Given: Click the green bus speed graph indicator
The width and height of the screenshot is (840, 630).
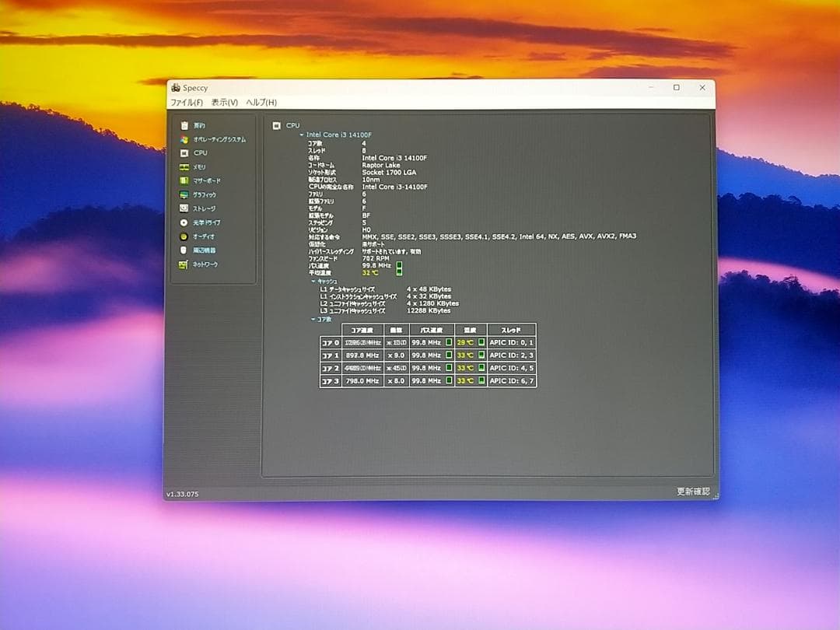Looking at the screenshot, I should pos(399,265).
